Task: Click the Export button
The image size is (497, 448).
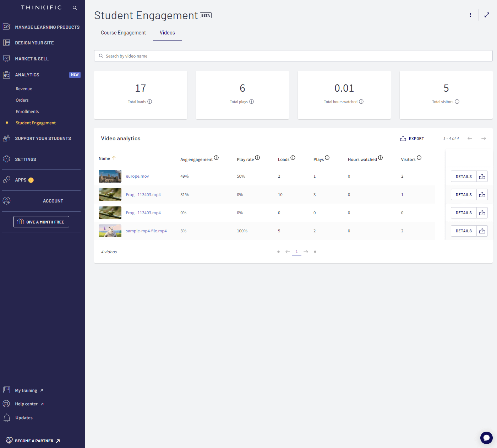Action: tap(412, 139)
